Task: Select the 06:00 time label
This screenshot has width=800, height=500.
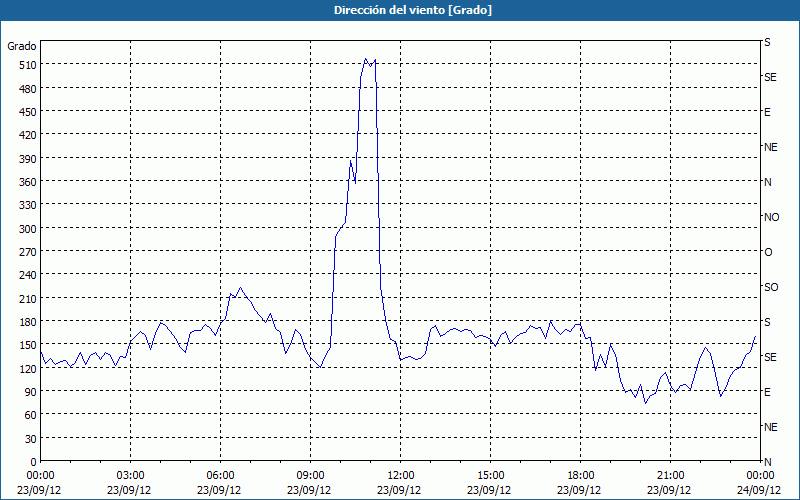Action: point(220,476)
